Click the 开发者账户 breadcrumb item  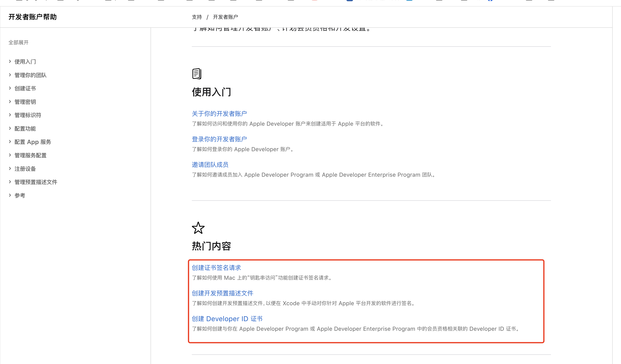[225, 17]
